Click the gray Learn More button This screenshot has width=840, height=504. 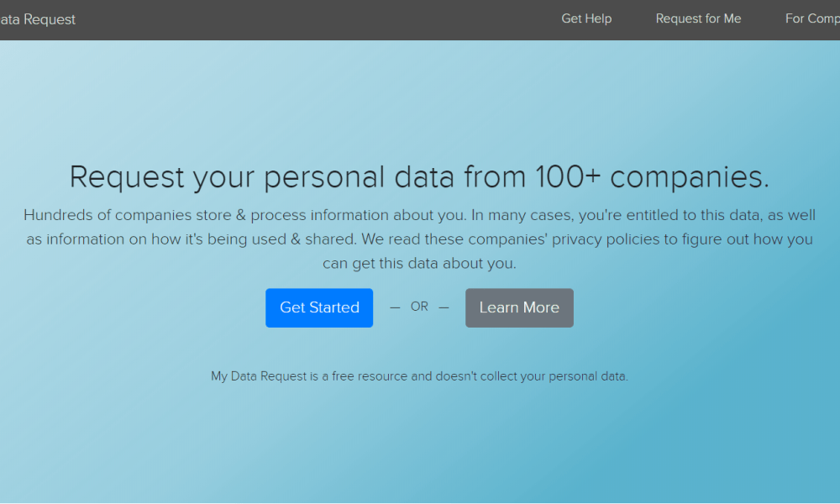pyautogui.click(x=519, y=307)
